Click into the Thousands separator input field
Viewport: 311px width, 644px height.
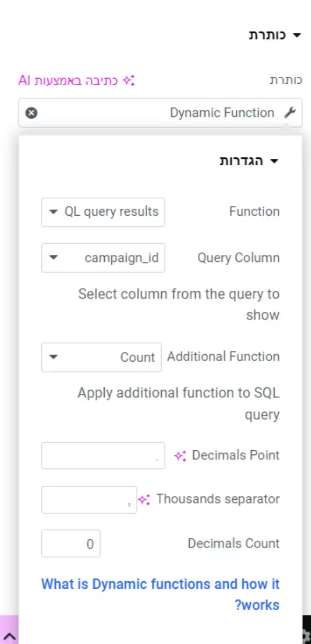click(89, 500)
